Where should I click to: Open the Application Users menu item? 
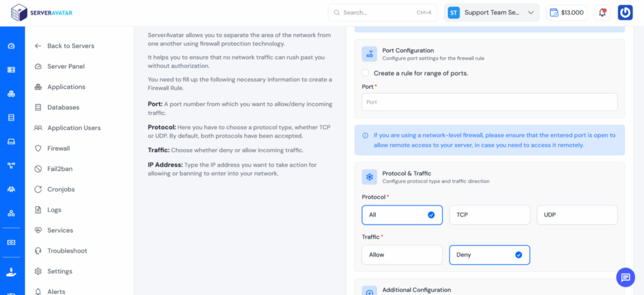click(74, 128)
